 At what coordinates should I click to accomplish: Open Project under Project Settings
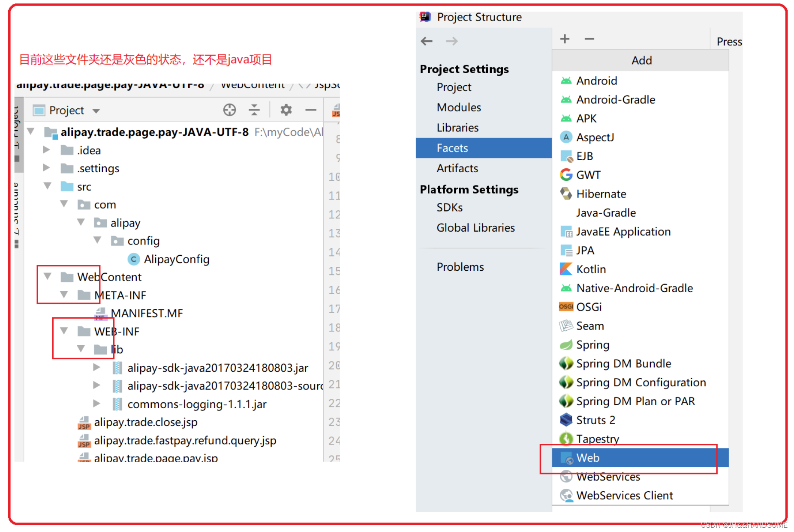[x=454, y=87]
